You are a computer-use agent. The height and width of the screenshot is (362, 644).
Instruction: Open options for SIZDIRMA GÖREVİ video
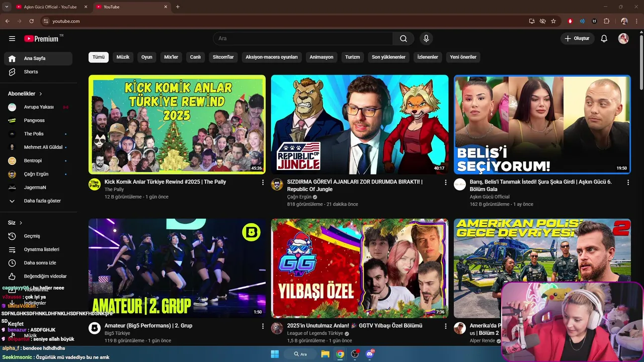(x=445, y=183)
